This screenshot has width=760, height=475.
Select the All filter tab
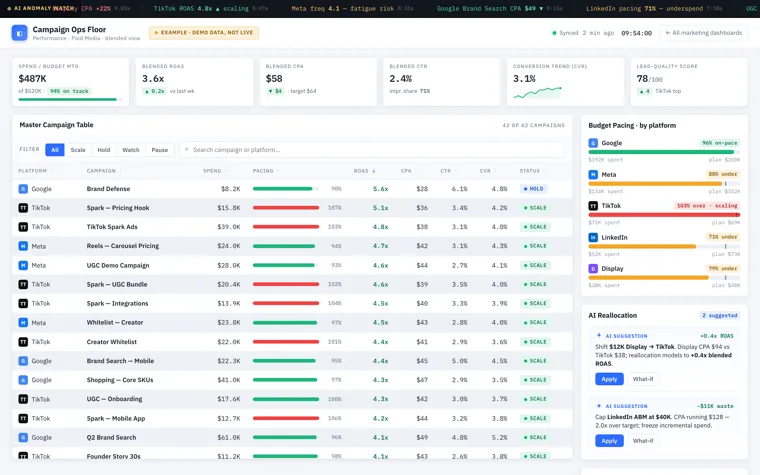pyautogui.click(x=55, y=150)
